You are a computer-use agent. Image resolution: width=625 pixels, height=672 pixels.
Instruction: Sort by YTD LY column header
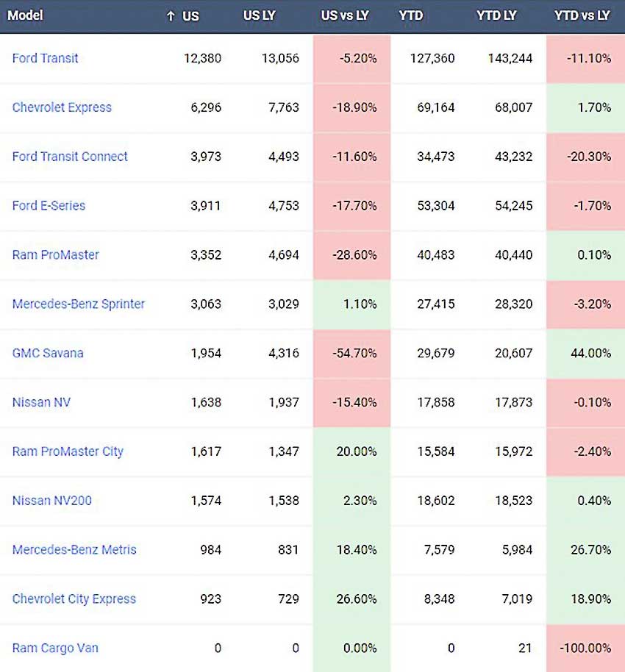496,16
